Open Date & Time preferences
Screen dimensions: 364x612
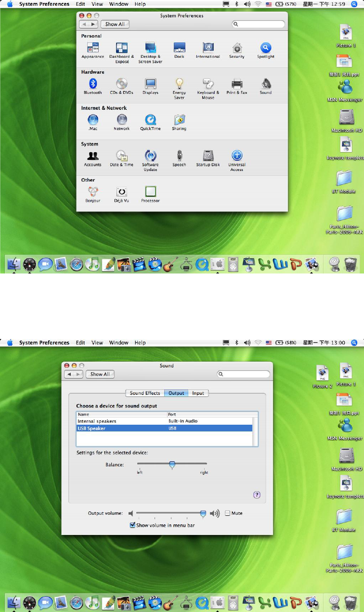point(122,158)
